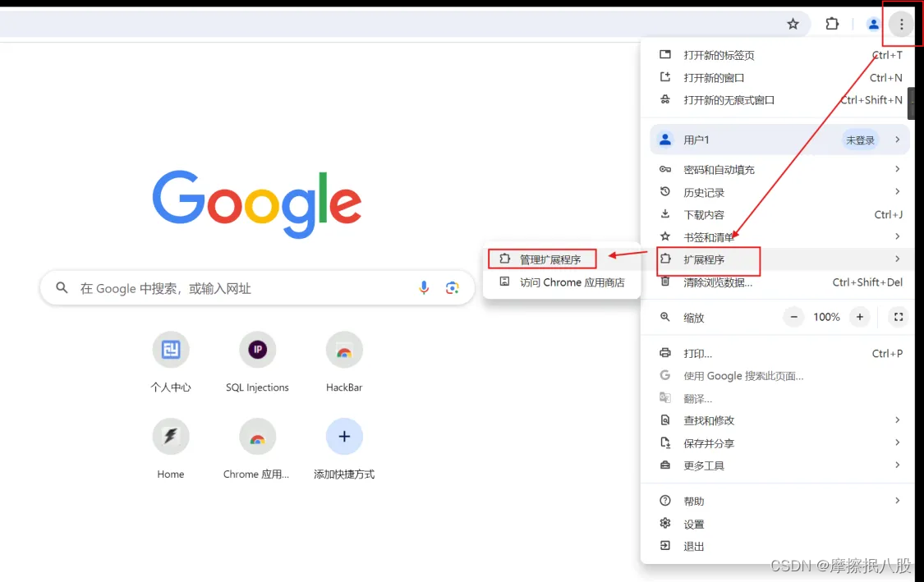Screen dimensions: 924x582
Task: Click the Google logo
Action: point(257,204)
